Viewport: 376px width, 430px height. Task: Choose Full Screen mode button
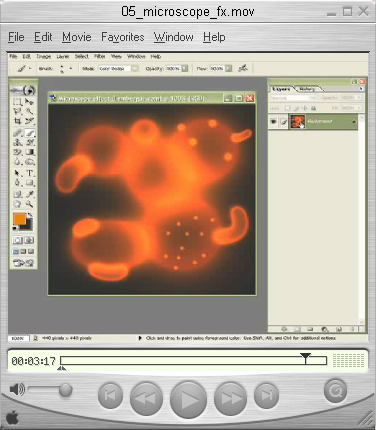pos(31,252)
